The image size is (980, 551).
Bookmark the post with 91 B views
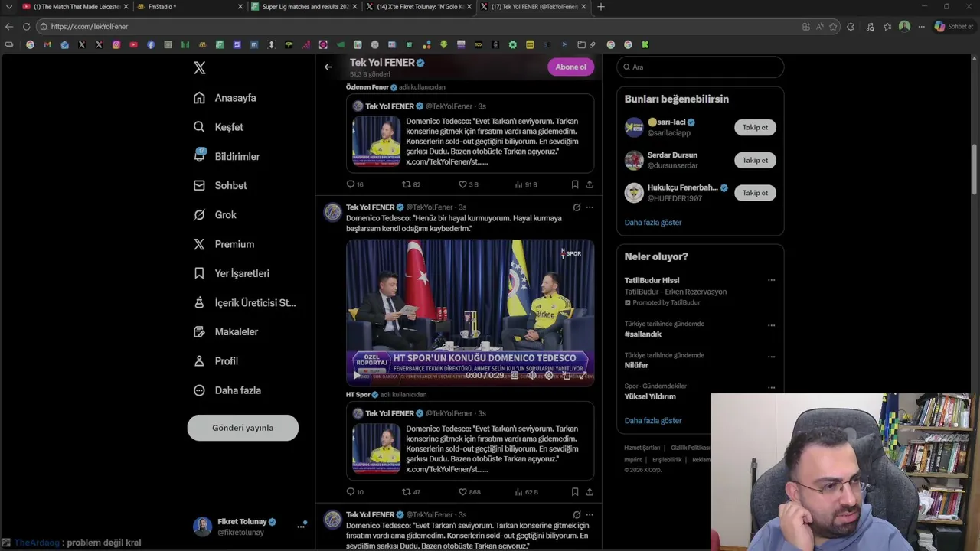575,184
